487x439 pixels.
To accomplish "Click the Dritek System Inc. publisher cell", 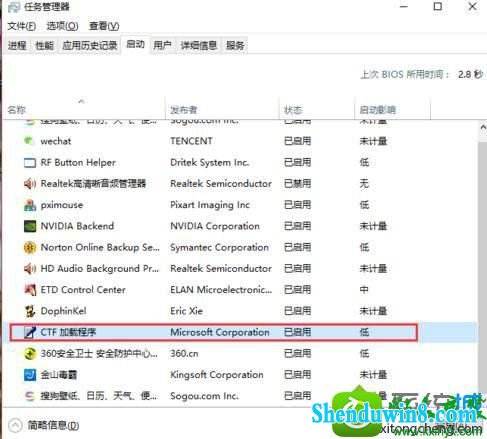I will point(210,163).
